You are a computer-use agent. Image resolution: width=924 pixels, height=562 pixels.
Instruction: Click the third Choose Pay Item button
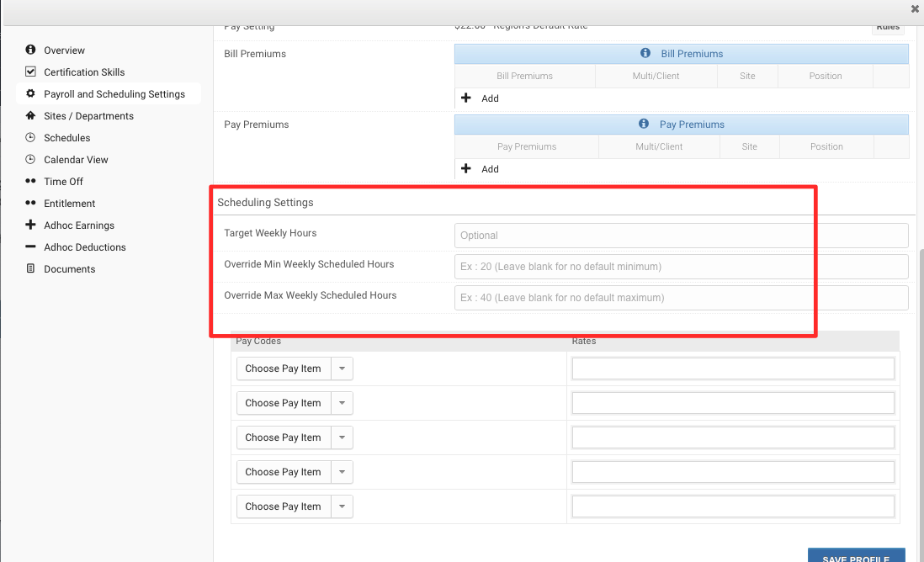pyautogui.click(x=284, y=437)
